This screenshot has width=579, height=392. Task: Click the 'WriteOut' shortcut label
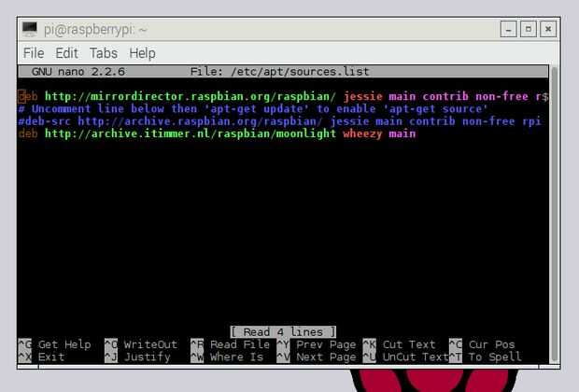click(x=150, y=344)
